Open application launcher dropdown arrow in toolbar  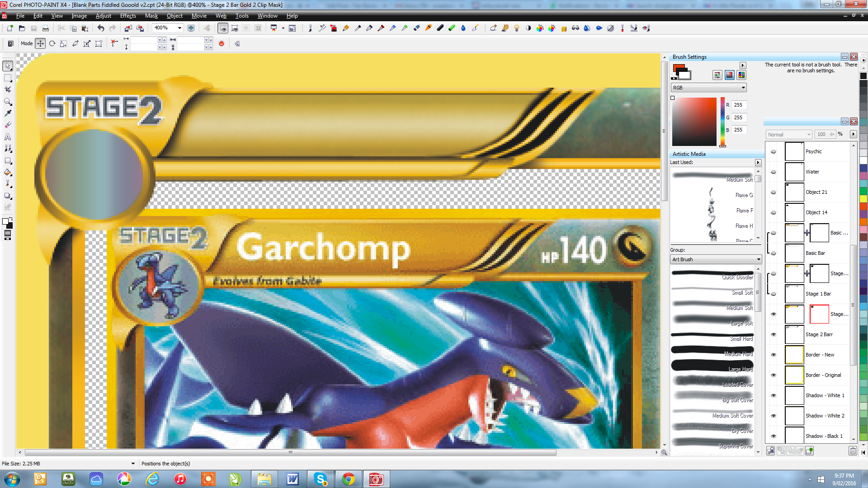click(283, 28)
